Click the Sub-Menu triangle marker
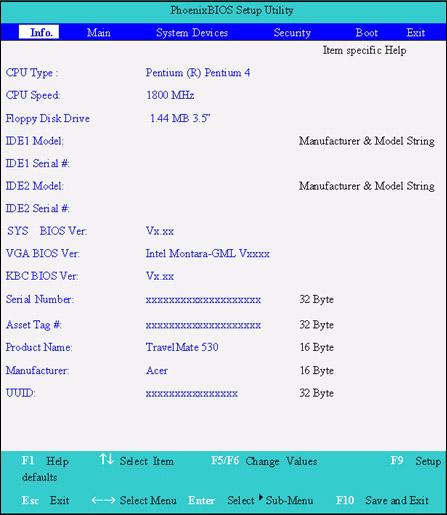447x515 pixels. 261,497
